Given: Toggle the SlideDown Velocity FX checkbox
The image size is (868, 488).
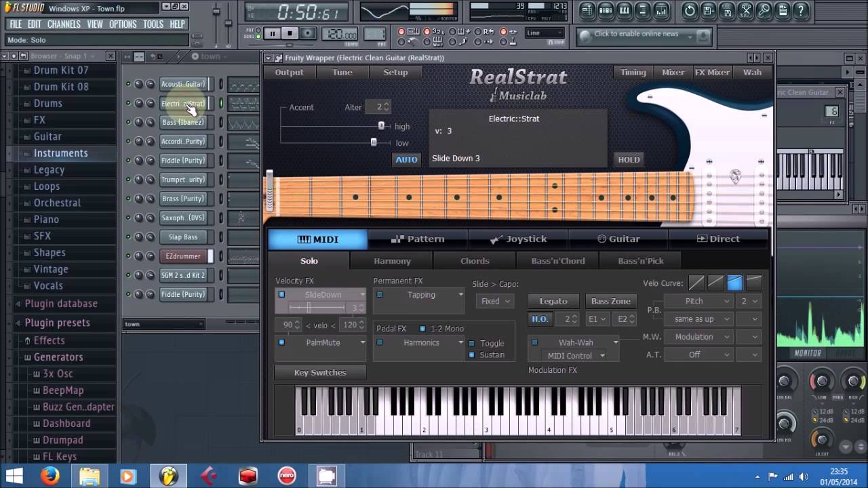Looking at the screenshot, I should [281, 295].
